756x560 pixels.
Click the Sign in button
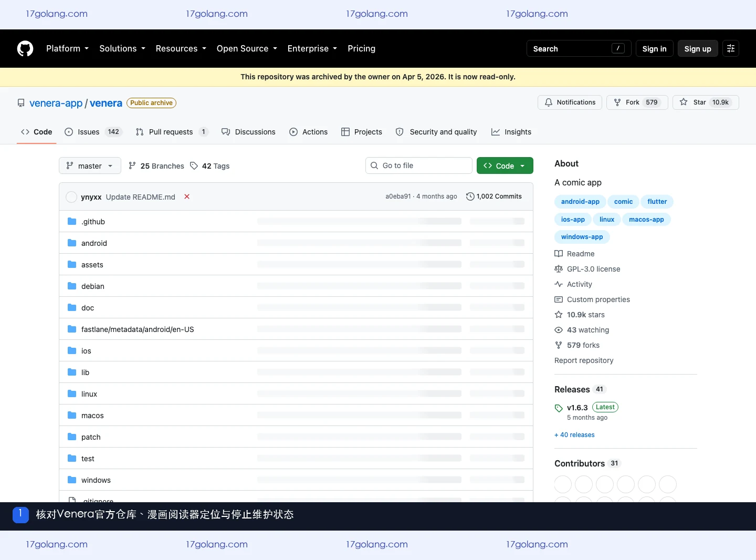(654, 48)
